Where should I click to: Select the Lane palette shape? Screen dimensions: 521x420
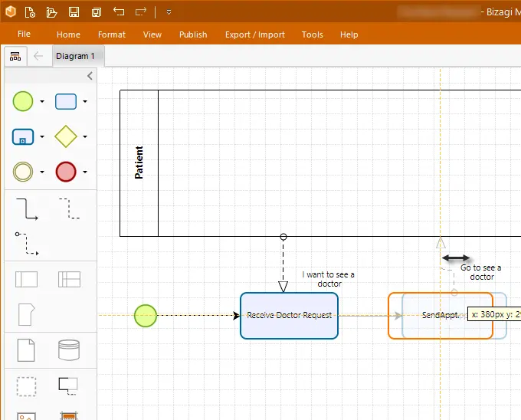coord(69,279)
